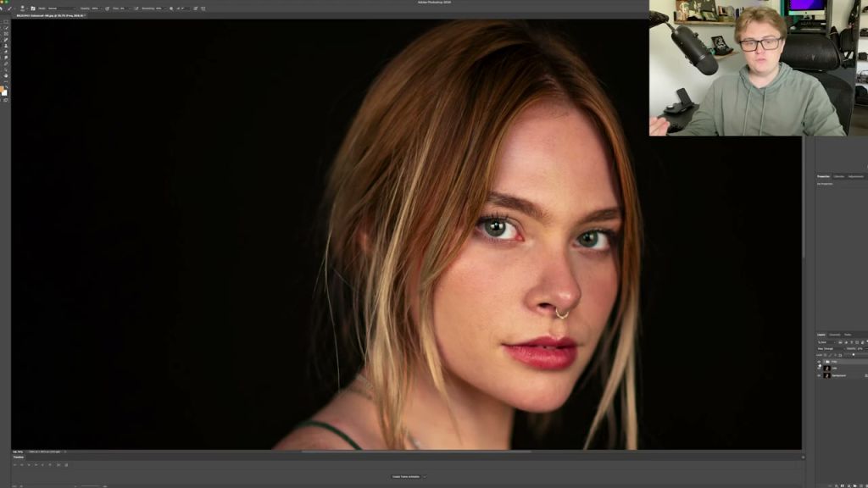Open Timeline playback settings gear
This screenshot has height=488, width=868.
(x=50, y=465)
